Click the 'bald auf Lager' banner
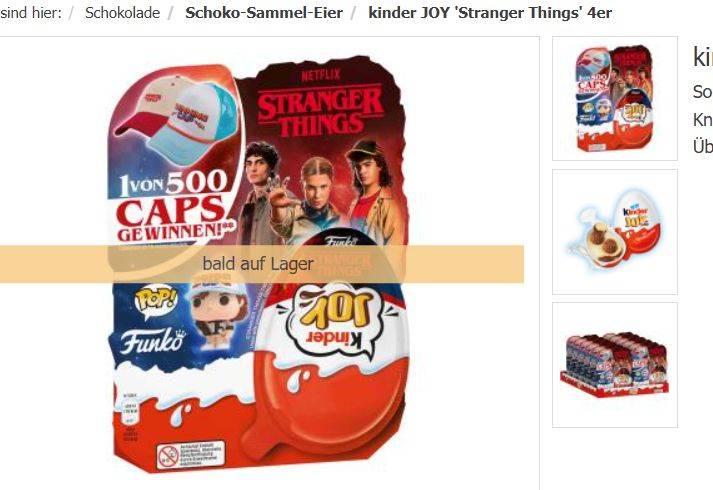Image resolution: width=713 pixels, height=490 pixels. tap(261, 264)
